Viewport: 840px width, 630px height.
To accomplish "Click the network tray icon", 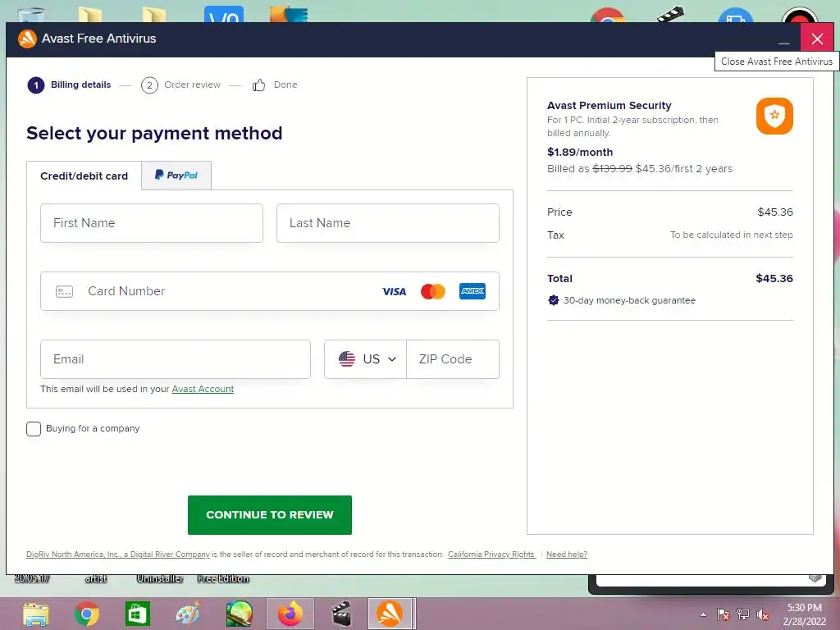I will 743,614.
